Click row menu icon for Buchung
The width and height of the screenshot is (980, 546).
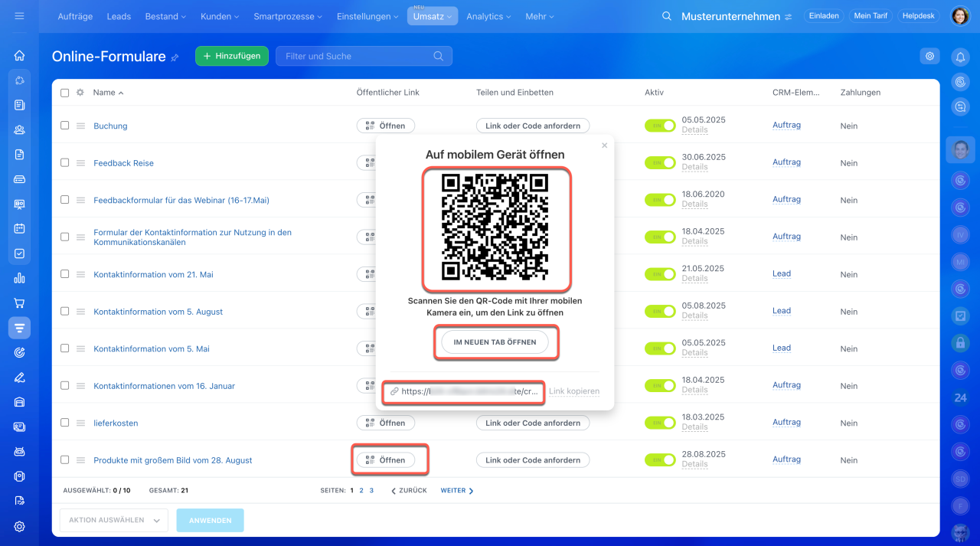[x=80, y=126]
